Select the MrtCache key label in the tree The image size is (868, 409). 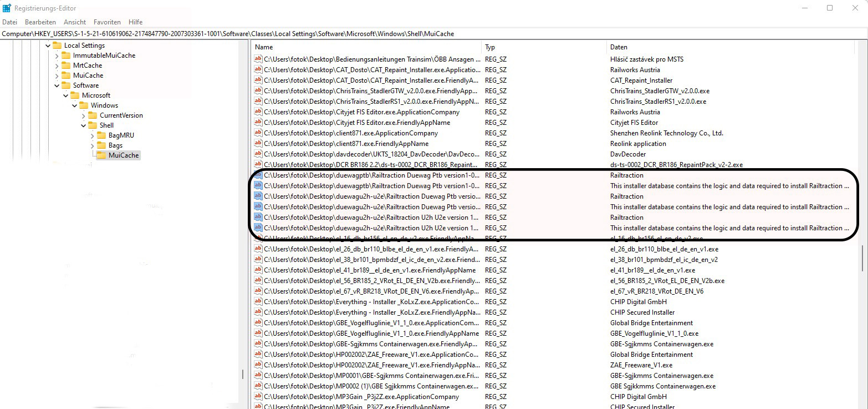tap(88, 65)
